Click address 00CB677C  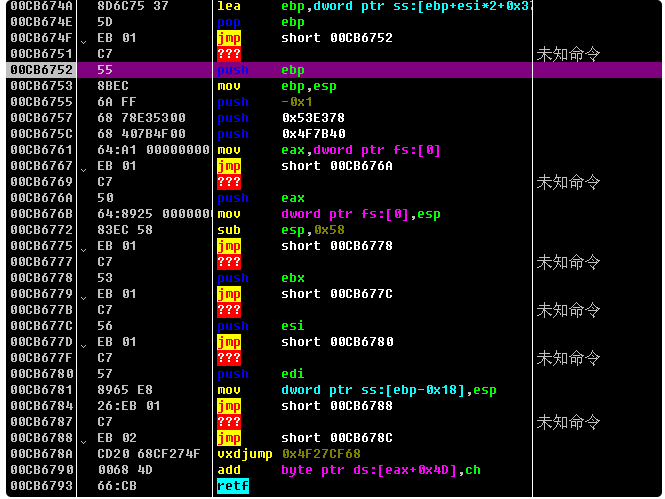pyautogui.click(x=42, y=326)
